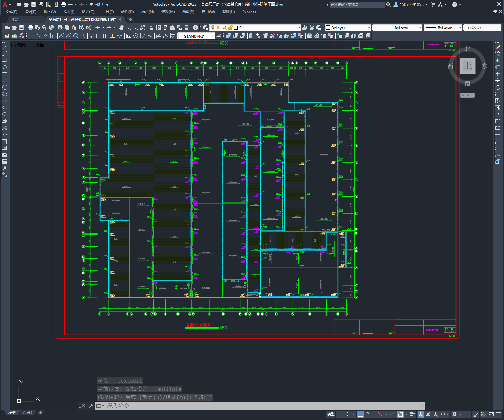Click the keyword search box in title bar

[x=357, y=4]
